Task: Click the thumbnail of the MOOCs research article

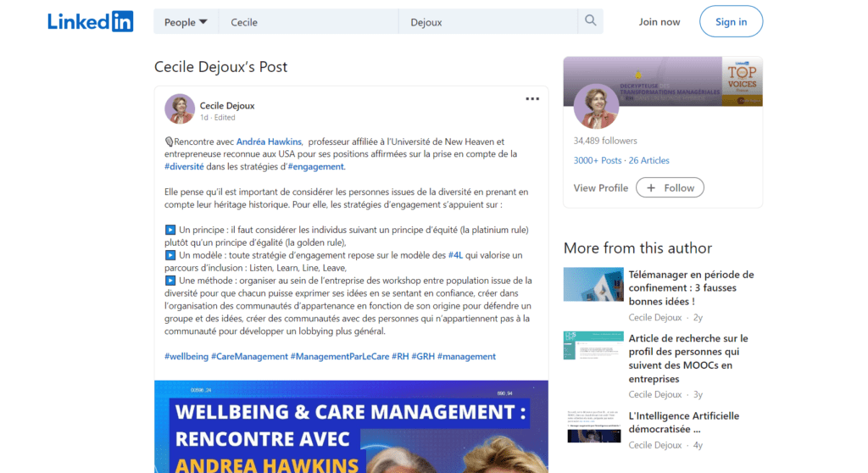Action: 593,346
